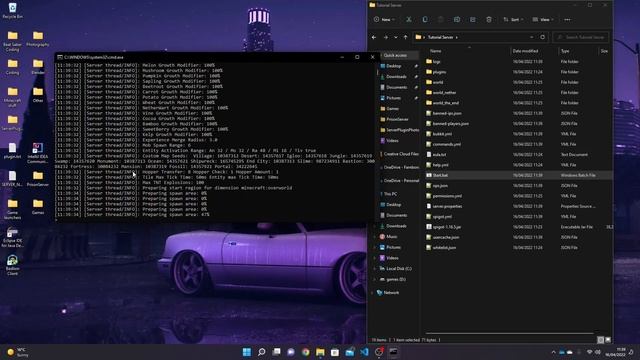The width and height of the screenshot is (640, 360).
Task: Open File Explorer from the taskbar
Action: coord(320,352)
